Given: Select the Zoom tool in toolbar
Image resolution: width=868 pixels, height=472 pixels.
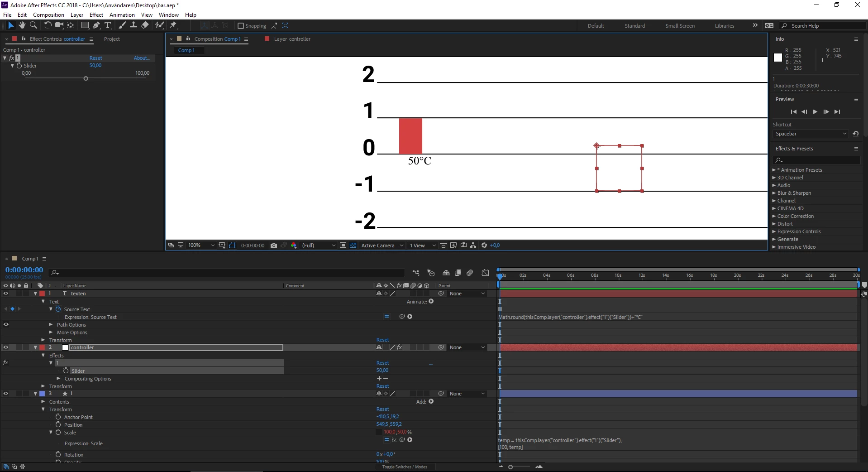Looking at the screenshot, I should point(33,25).
